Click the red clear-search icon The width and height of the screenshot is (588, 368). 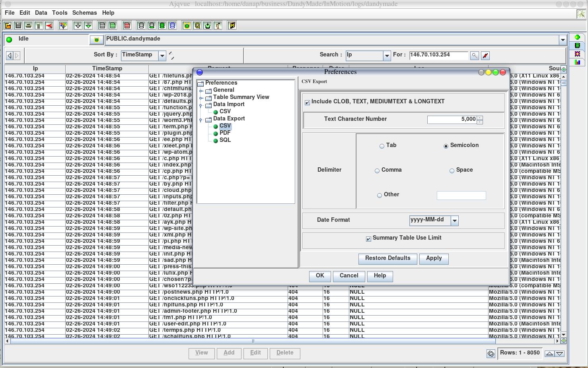[x=485, y=56]
